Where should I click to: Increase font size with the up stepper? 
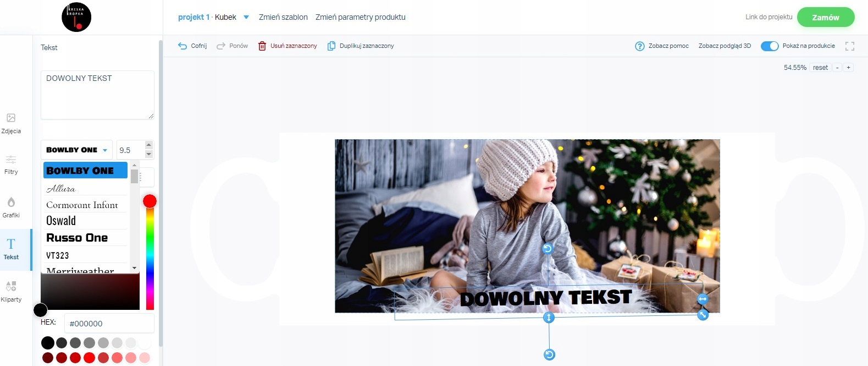click(x=148, y=145)
